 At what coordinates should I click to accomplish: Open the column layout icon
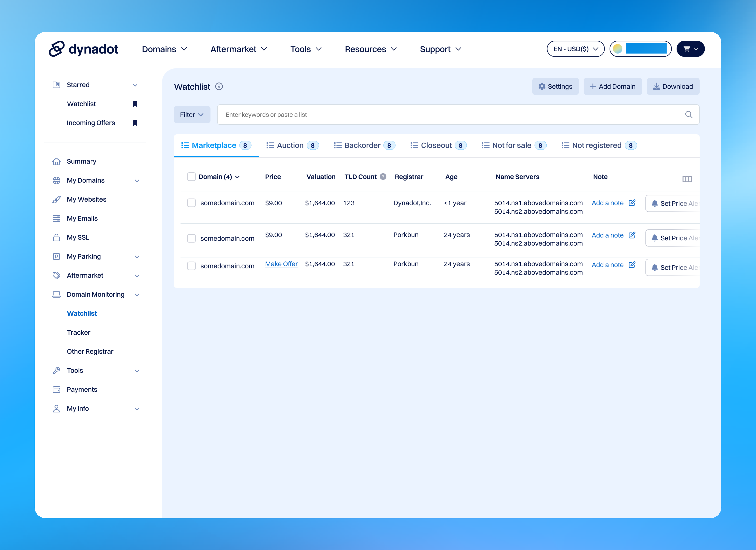(x=687, y=179)
